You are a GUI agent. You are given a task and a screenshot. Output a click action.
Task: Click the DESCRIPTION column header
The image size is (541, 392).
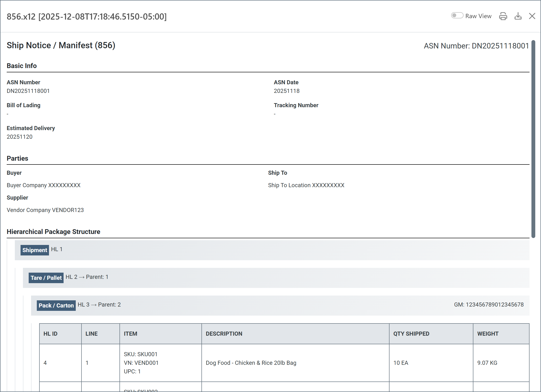pyautogui.click(x=224, y=334)
